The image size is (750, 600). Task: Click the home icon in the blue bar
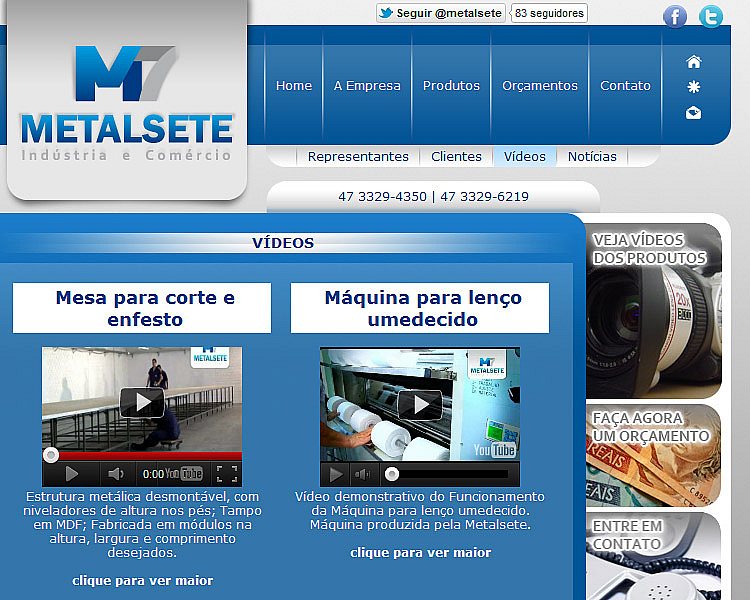[x=694, y=62]
